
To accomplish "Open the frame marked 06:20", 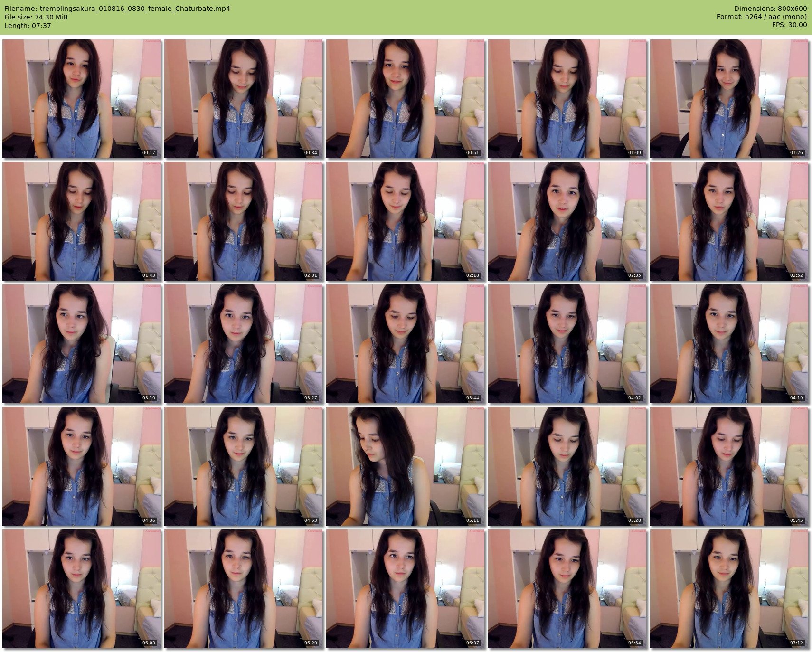I will tap(244, 589).
